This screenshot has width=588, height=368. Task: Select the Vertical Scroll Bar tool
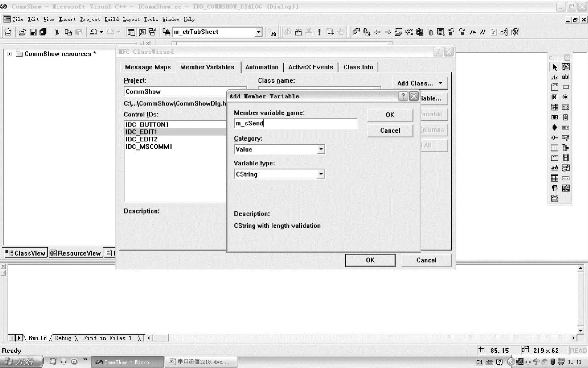point(566,117)
